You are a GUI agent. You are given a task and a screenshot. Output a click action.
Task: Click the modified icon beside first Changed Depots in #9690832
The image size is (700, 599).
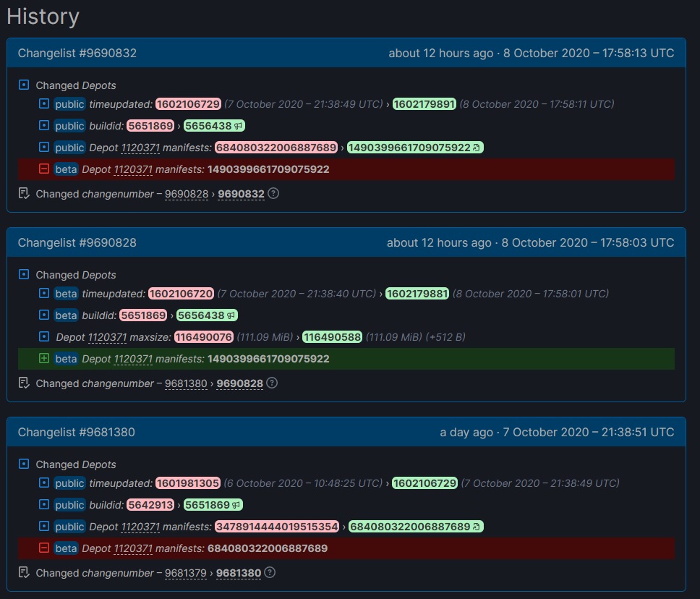coord(24,85)
